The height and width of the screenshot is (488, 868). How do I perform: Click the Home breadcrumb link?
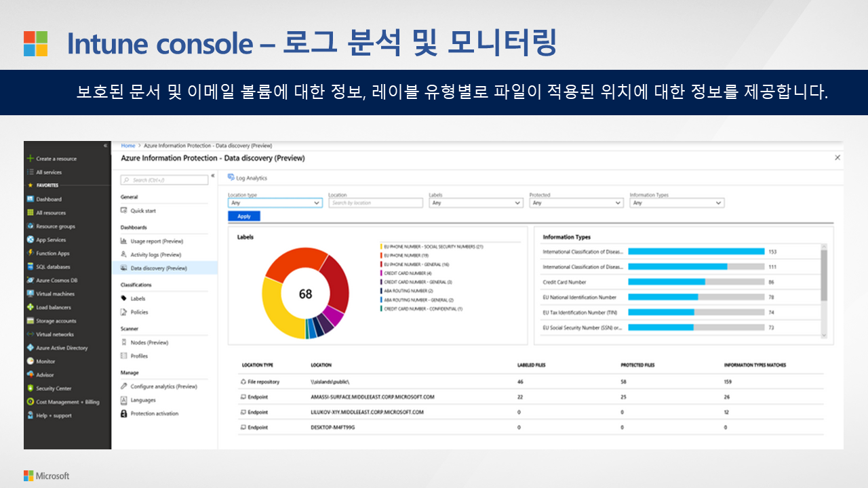point(127,146)
